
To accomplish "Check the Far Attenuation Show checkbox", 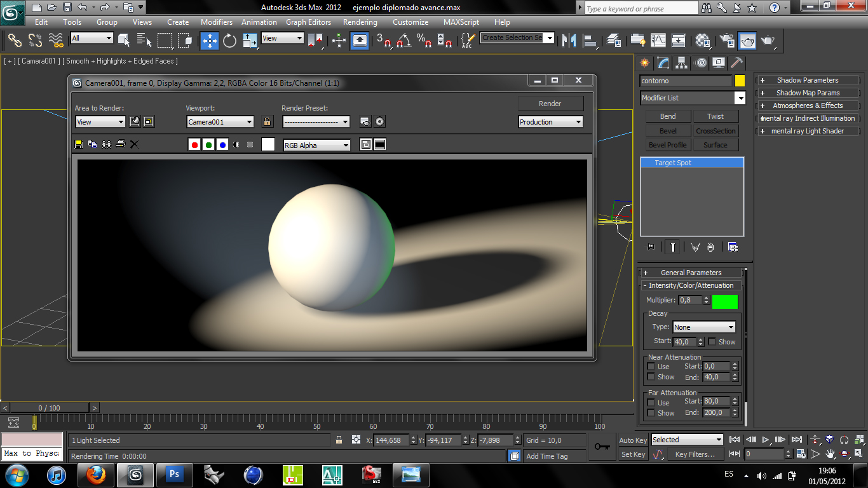I will coord(651,413).
